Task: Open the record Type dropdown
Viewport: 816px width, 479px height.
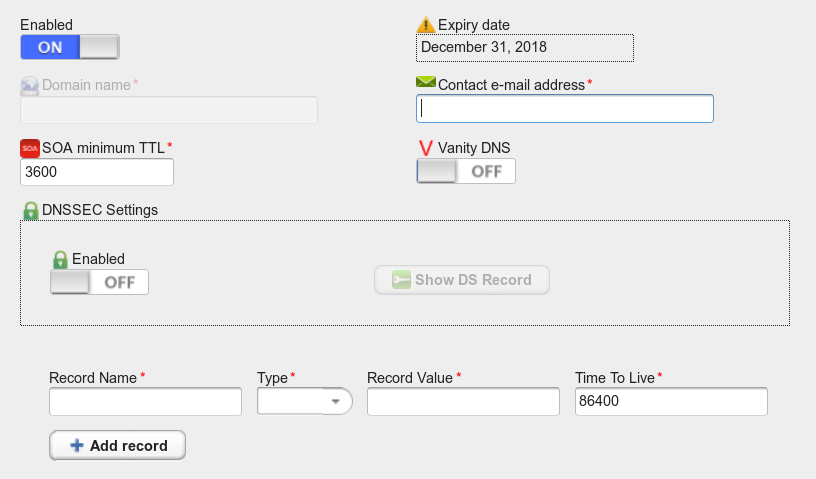Action: point(304,401)
